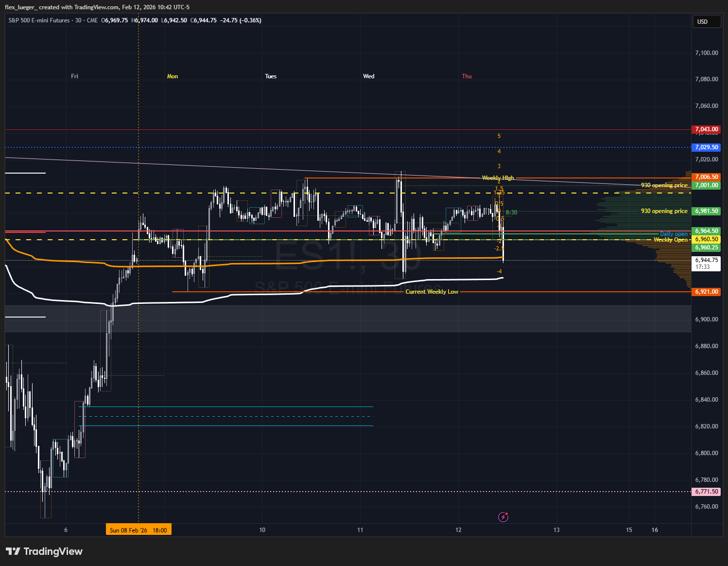Viewport: 728px width, 566px height.
Task: Click the 'Weekly High' line label
Action: (x=498, y=178)
